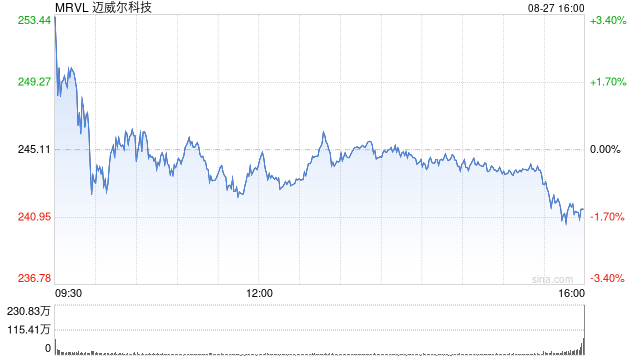
Task: Click the -1.70% percentage label
Action: [x=607, y=217]
